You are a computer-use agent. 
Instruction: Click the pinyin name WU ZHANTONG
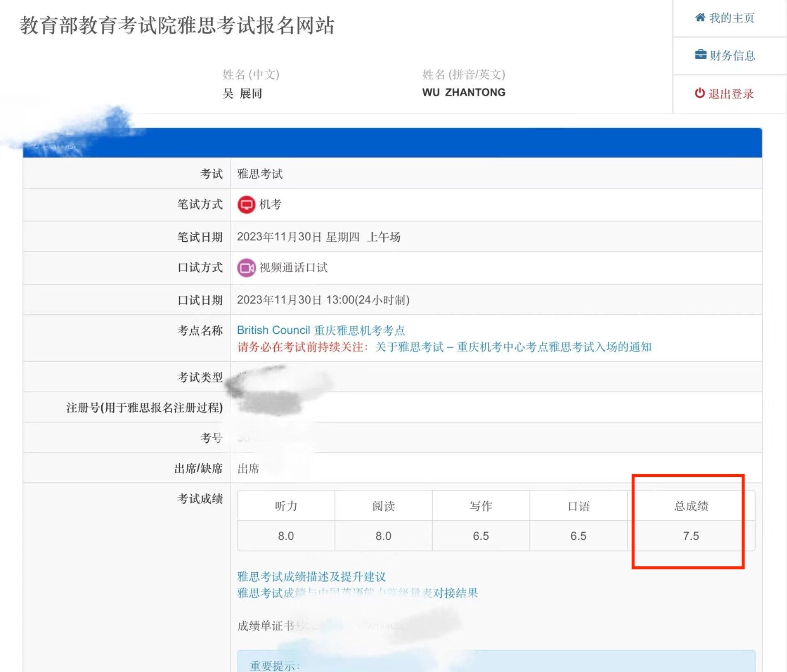(x=464, y=92)
